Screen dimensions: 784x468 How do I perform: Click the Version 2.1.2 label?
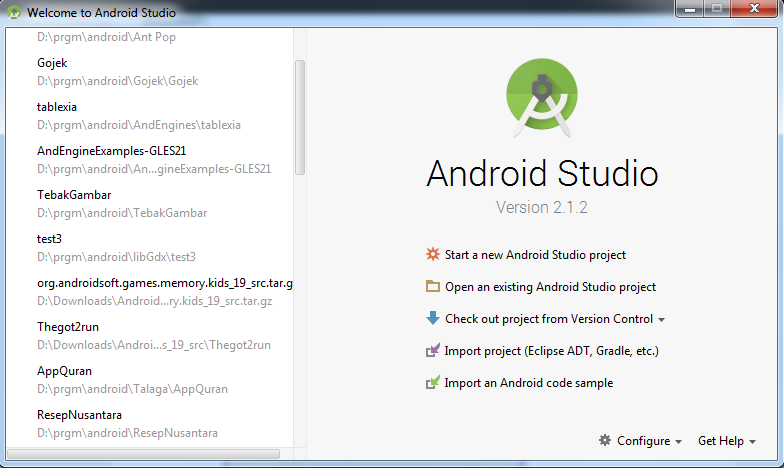pyautogui.click(x=542, y=207)
